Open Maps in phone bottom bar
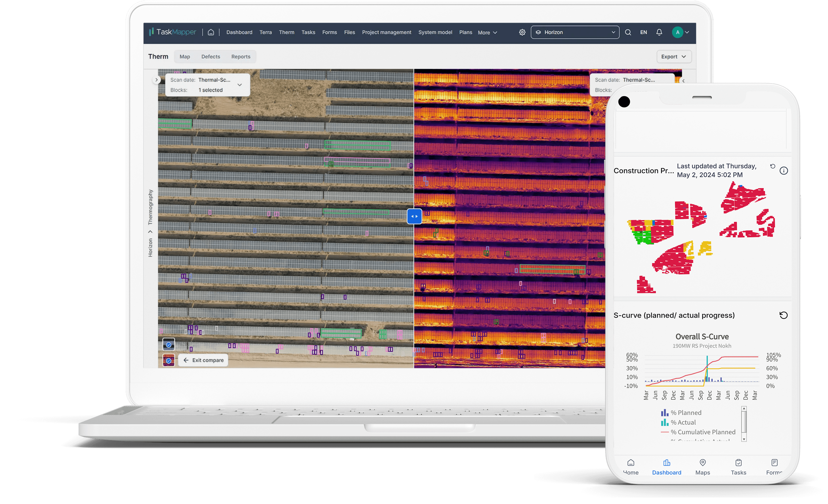 coord(702,467)
